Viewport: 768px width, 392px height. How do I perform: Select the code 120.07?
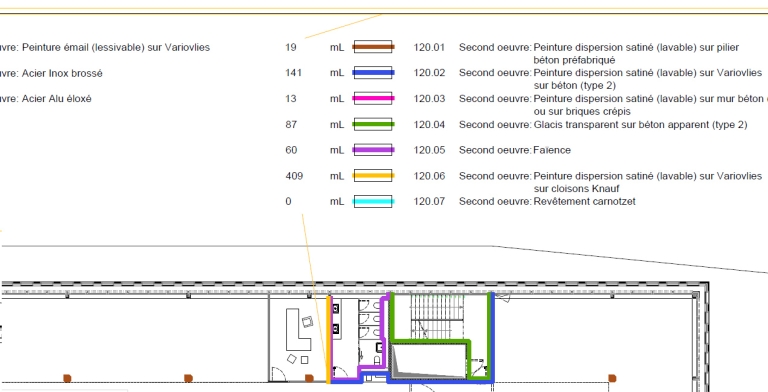(429, 201)
